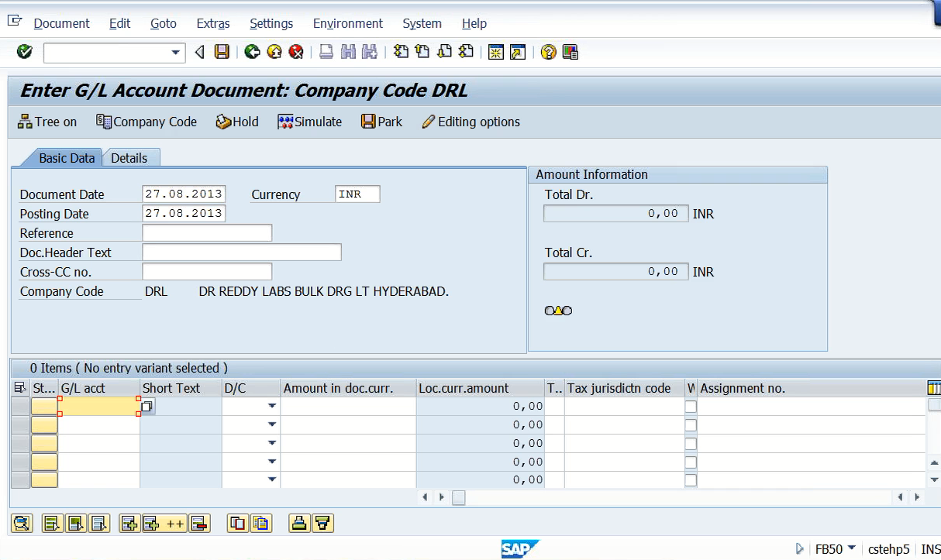Open the Customize local layout icon
941x560 pixels.
pyautogui.click(x=570, y=52)
